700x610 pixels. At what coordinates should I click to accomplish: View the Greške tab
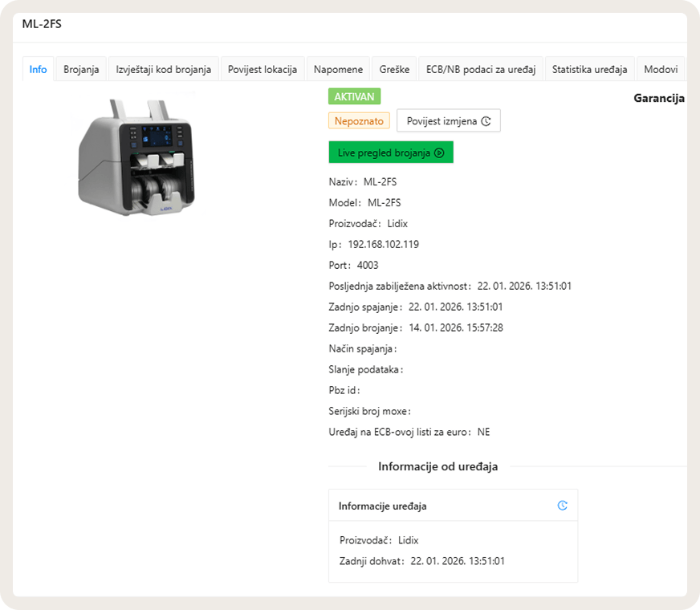coord(394,69)
